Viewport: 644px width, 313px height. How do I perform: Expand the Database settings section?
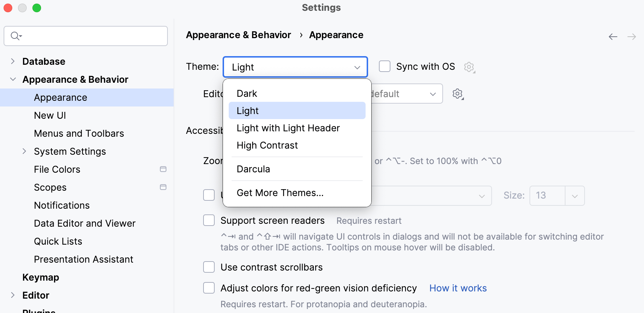[13, 61]
